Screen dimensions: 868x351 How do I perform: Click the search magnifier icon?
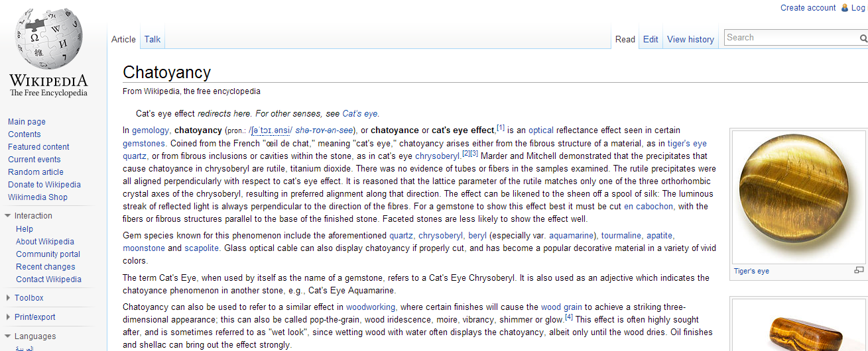(863, 38)
